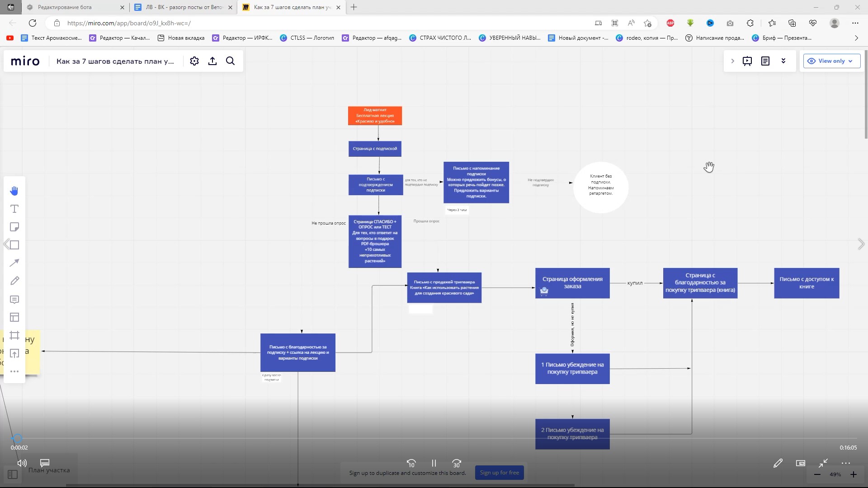
Task: Select the hand (pan) tool in Miro toolbar
Action: 14,191
